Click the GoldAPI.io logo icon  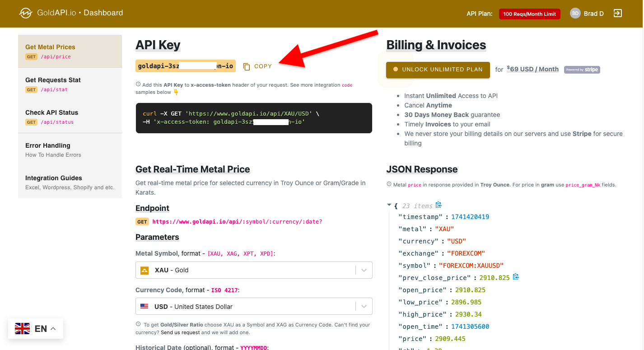pos(26,13)
